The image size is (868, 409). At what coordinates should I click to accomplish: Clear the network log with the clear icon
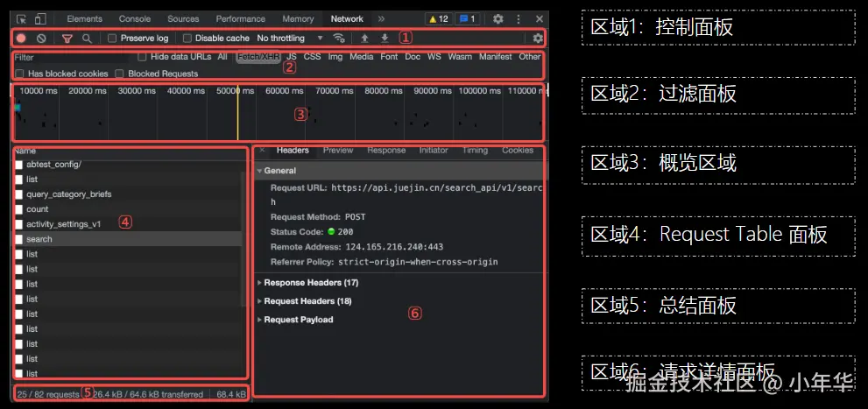(x=41, y=39)
